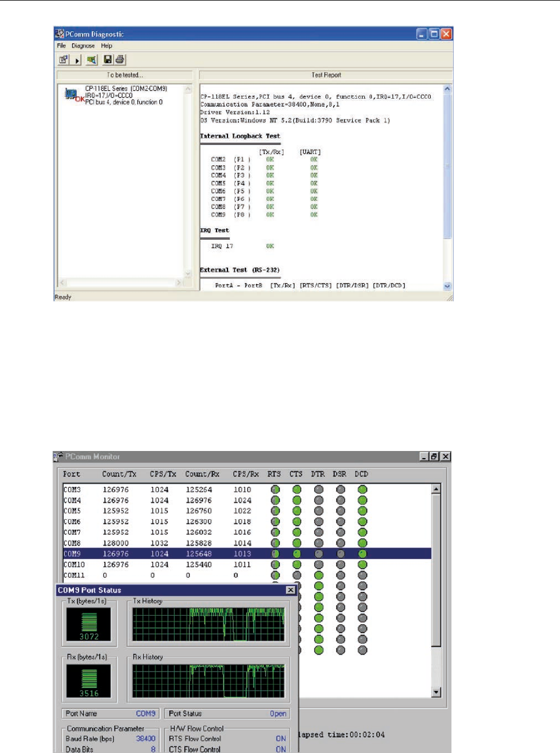Click the Tx (bytes/1s) meter showing 3072
This screenshot has width=560, height=753.
[x=89, y=625]
